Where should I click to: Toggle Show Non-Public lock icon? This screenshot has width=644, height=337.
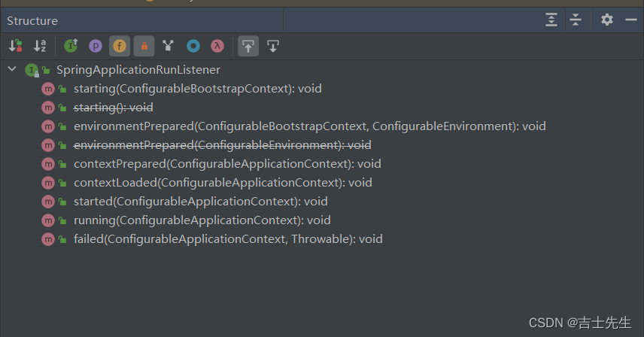[x=144, y=46]
